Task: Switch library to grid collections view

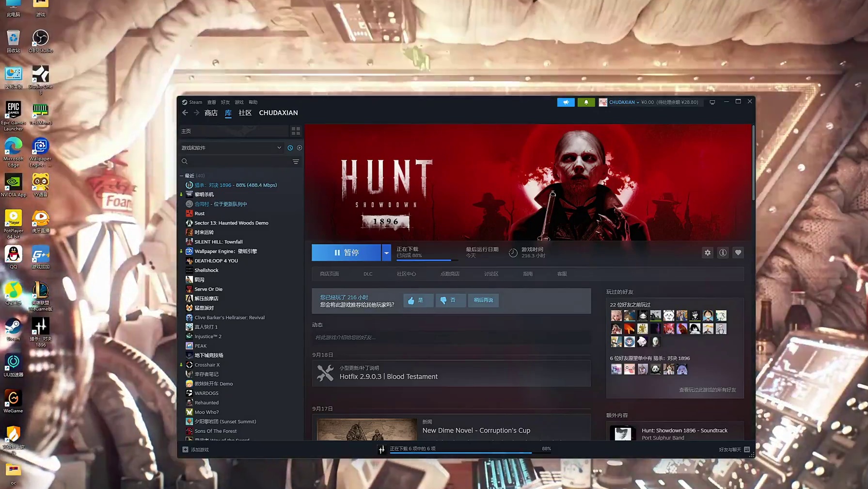Action: tap(296, 131)
